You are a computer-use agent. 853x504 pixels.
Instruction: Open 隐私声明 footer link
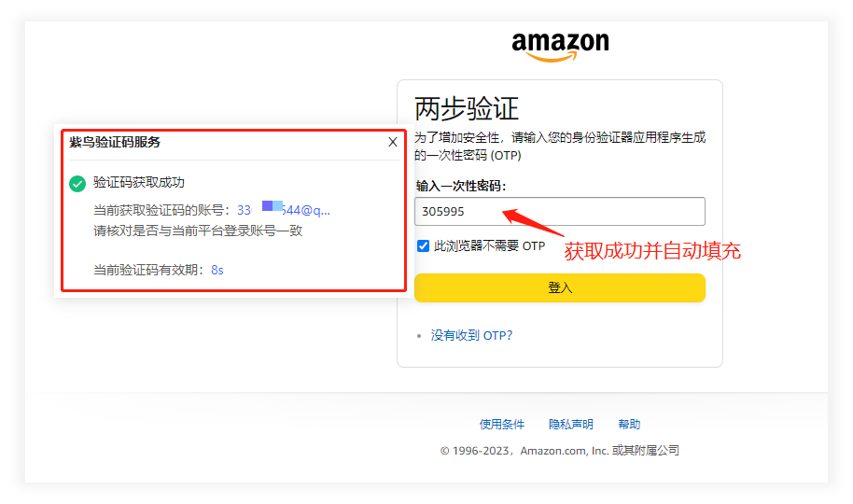[570, 424]
